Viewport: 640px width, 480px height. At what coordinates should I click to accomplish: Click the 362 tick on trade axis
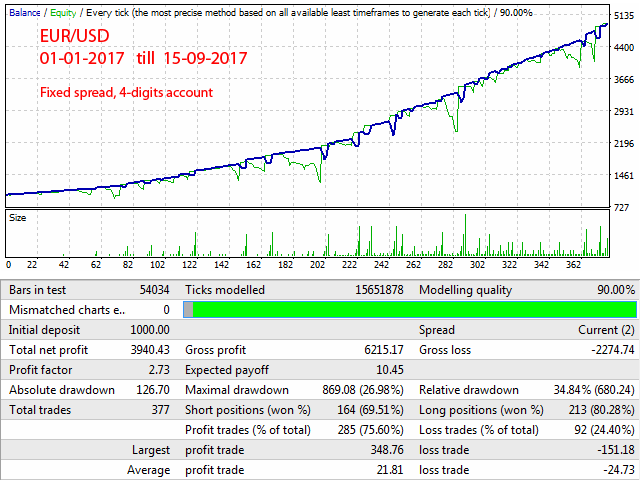click(573, 265)
